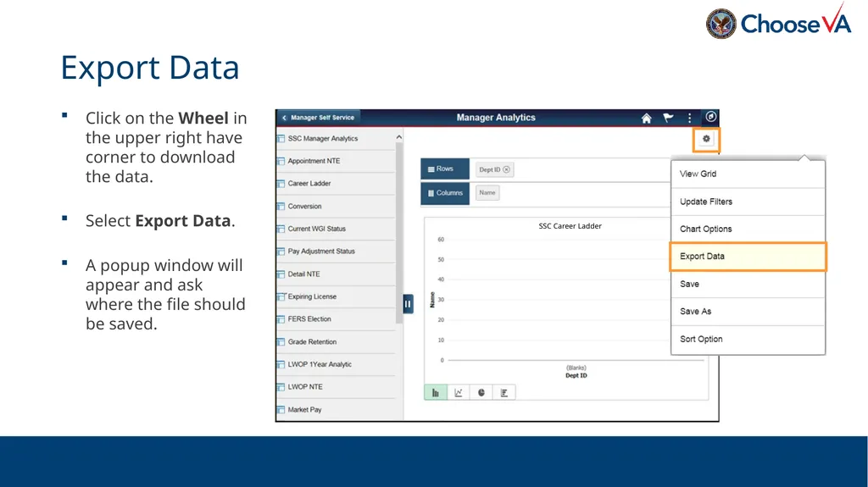Open Sort Option in the menu

pos(748,340)
